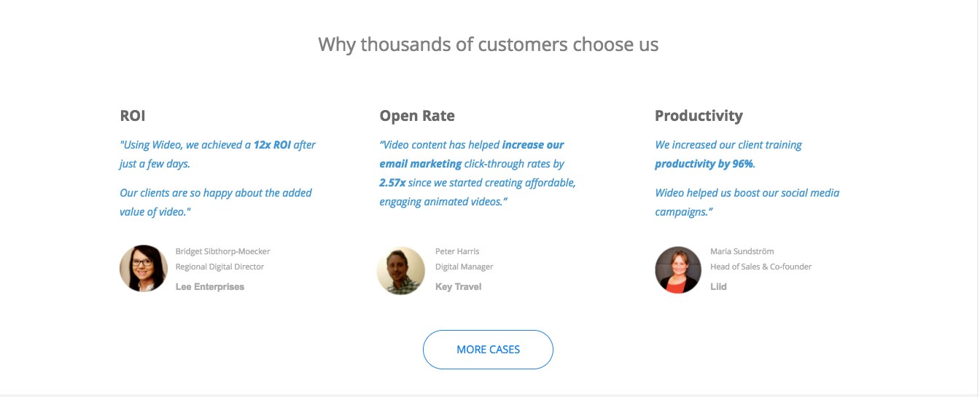980x397 pixels.
Task: Click the ROI heading
Action: click(x=133, y=116)
